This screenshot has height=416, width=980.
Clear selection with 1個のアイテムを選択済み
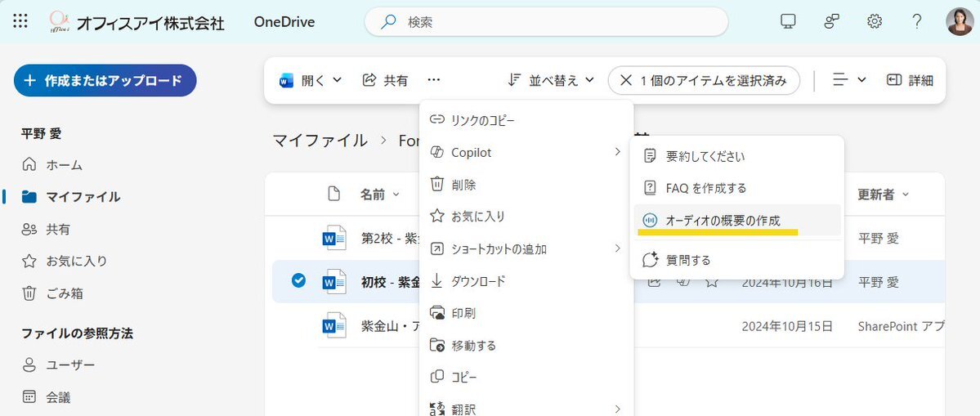click(x=703, y=80)
